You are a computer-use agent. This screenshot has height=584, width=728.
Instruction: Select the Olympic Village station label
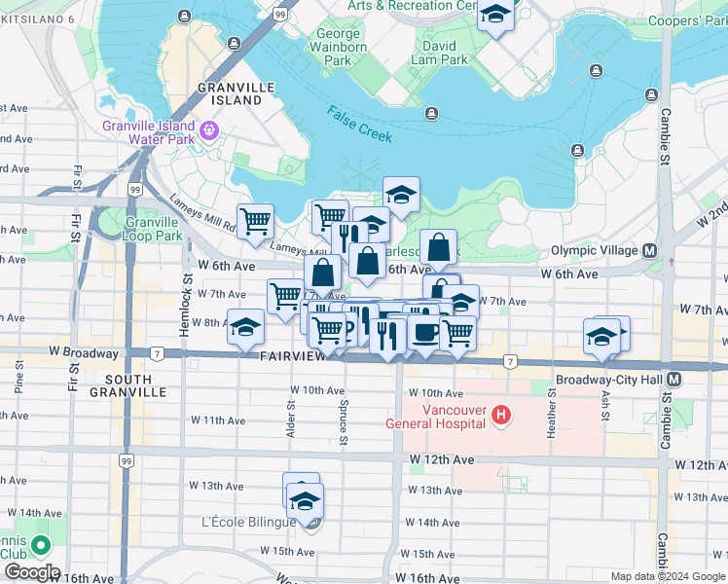pos(595,251)
